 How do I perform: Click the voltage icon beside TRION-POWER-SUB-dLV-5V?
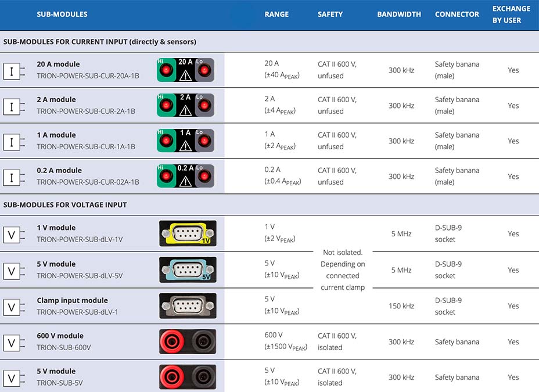13,271
